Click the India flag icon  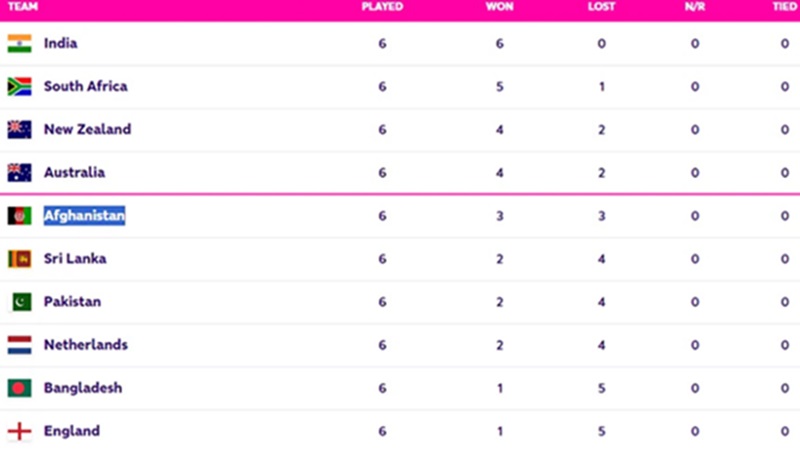(19, 43)
